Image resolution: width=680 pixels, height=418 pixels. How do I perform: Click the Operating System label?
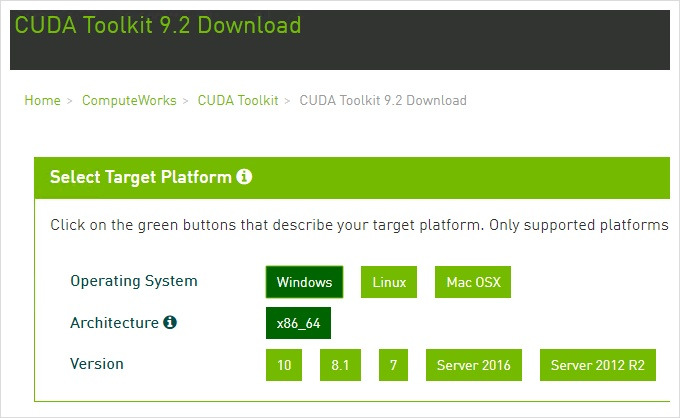(134, 281)
